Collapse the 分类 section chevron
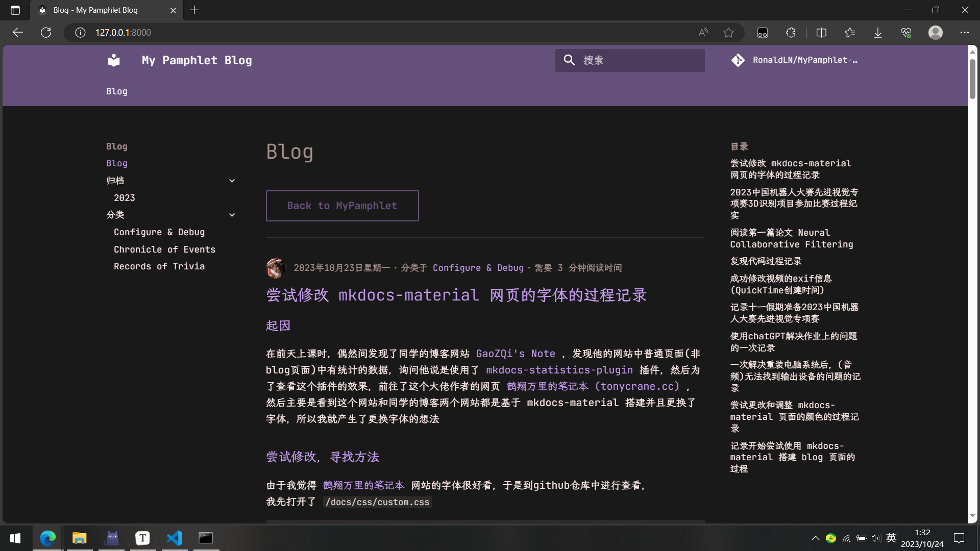Image resolution: width=980 pixels, height=551 pixels. click(x=232, y=215)
